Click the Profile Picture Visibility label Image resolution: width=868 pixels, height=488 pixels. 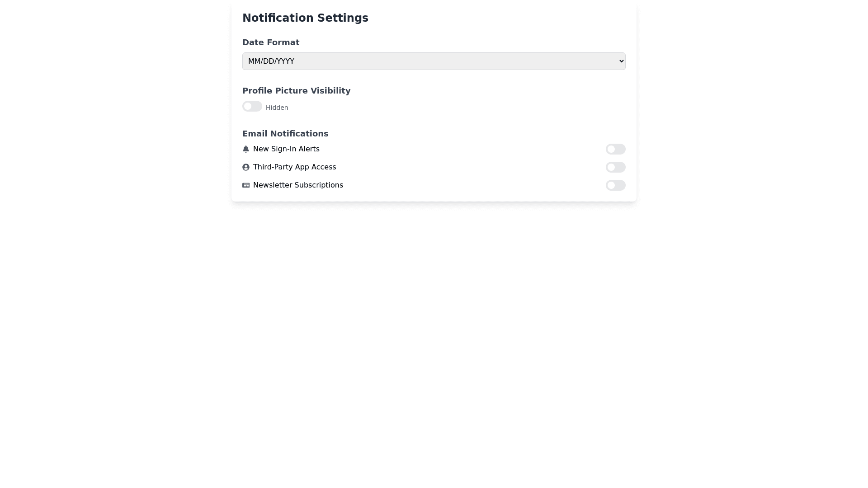296,91
